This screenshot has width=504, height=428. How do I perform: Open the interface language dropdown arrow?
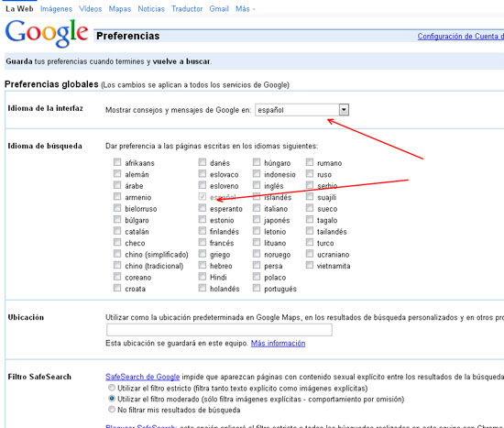344,110
